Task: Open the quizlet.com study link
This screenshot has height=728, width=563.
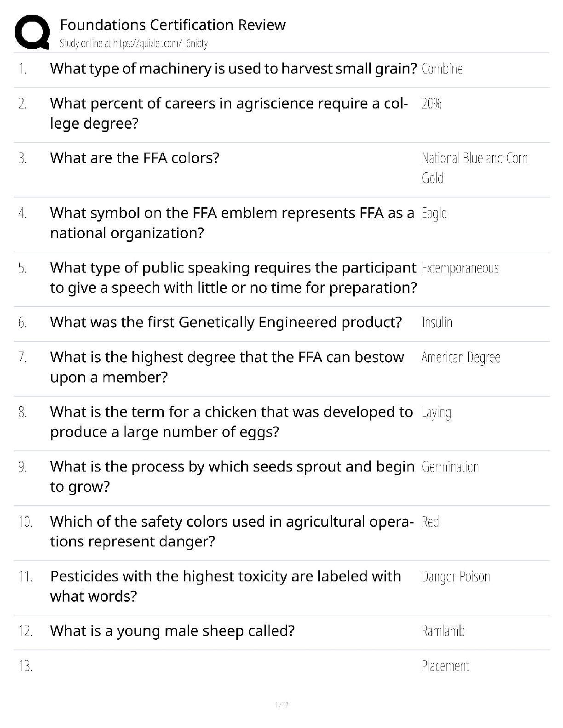Action: [133, 44]
